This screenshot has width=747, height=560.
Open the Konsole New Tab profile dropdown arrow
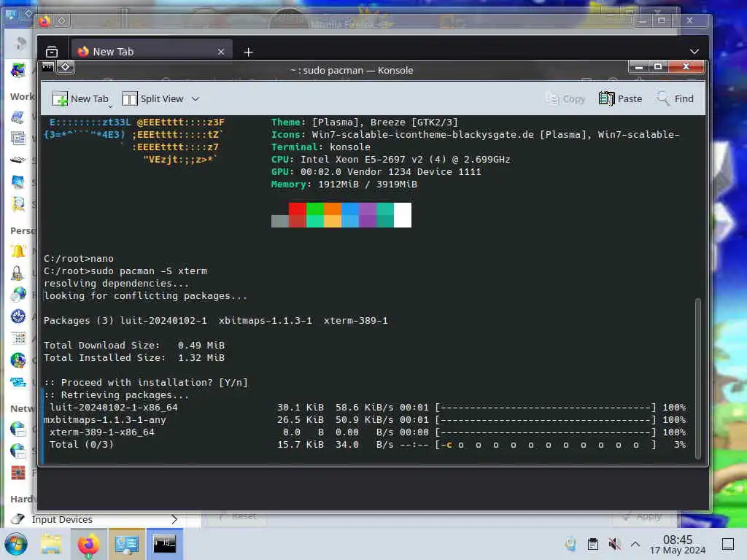pyautogui.click(x=110, y=106)
